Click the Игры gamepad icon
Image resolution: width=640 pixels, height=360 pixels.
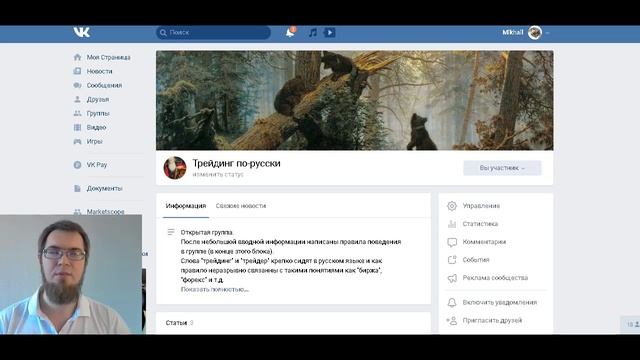coord(78,141)
